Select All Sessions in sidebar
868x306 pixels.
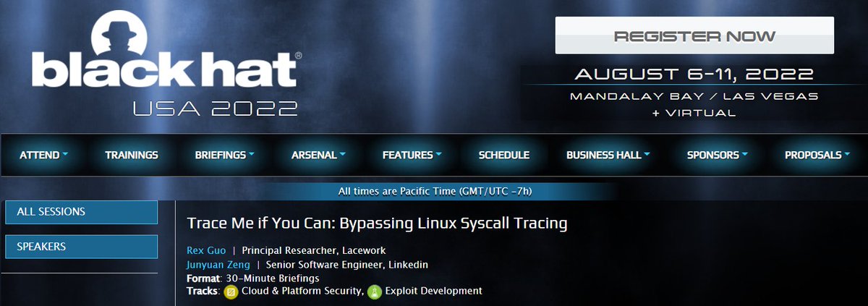81,212
